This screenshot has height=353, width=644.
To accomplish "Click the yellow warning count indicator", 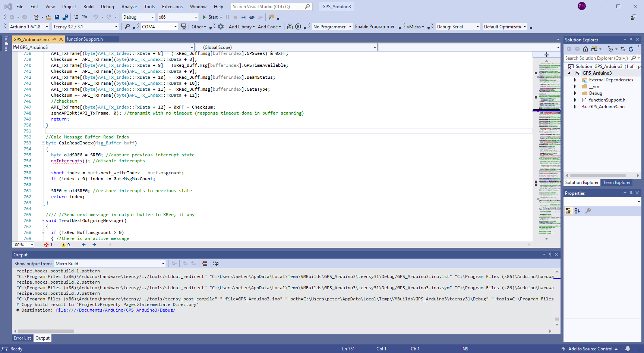I will coord(66,245).
